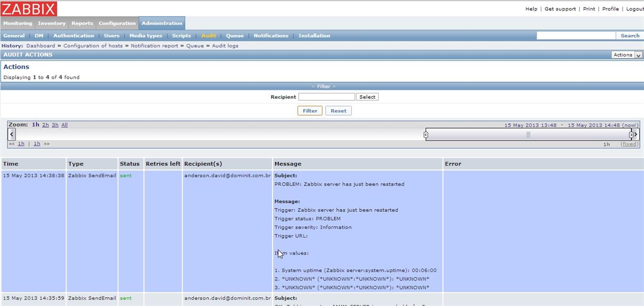The image size is (644, 306).
Task: Set zoom to 1h
Action: (35, 125)
